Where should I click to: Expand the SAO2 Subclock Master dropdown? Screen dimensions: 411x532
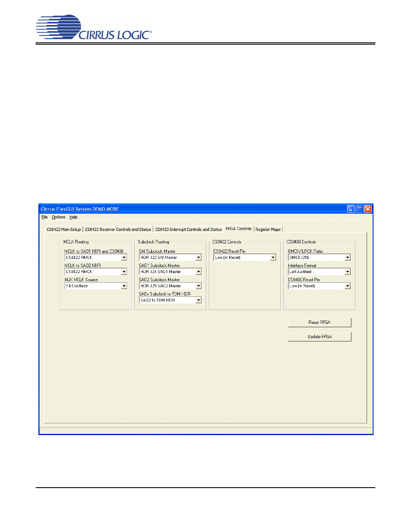pyautogui.click(x=170, y=286)
